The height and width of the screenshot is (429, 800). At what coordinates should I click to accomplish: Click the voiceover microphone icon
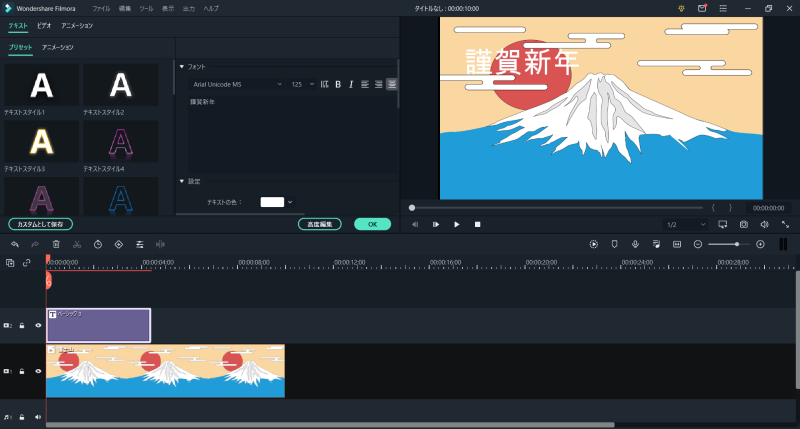(635, 244)
